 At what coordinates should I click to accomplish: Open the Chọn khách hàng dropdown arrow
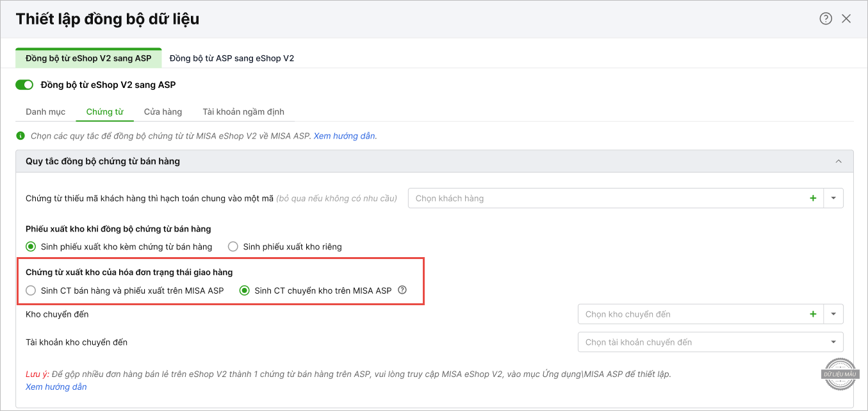833,198
